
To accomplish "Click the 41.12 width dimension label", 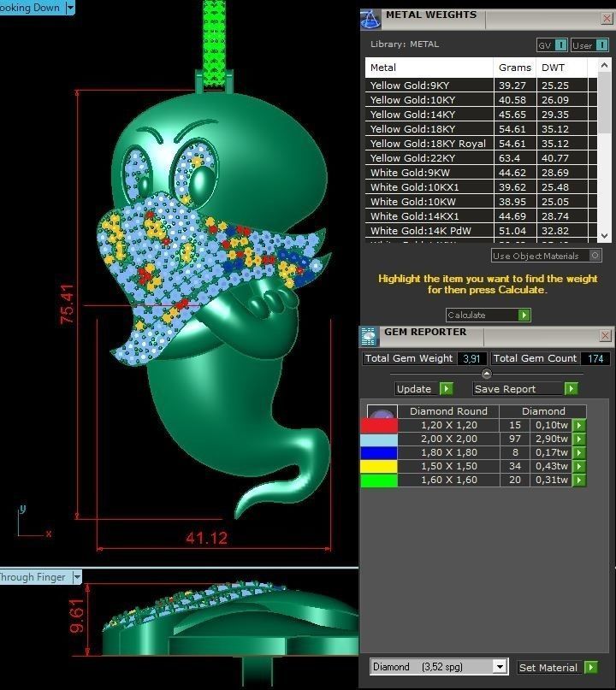I will (206, 538).
